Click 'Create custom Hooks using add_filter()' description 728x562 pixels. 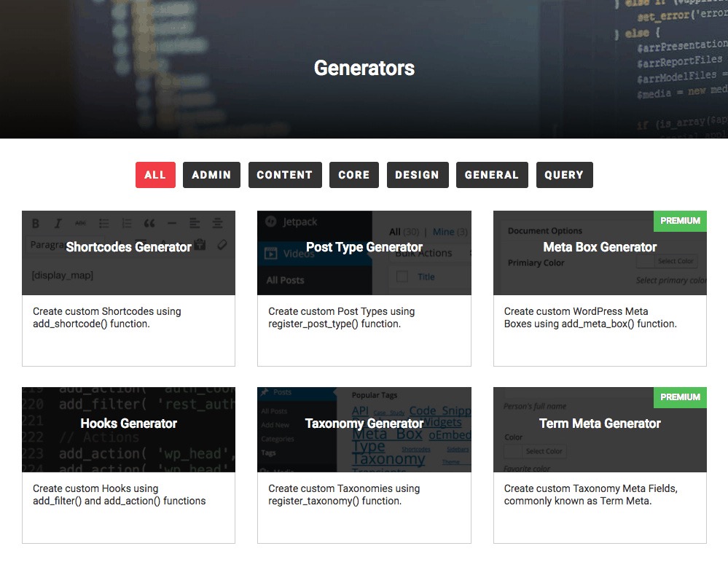pos(119,495)
